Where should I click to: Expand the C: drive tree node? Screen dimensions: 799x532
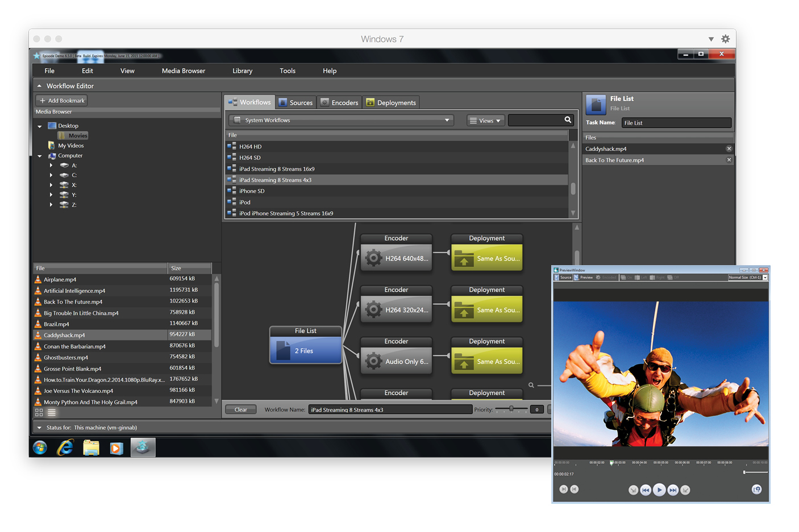[51, 175]
